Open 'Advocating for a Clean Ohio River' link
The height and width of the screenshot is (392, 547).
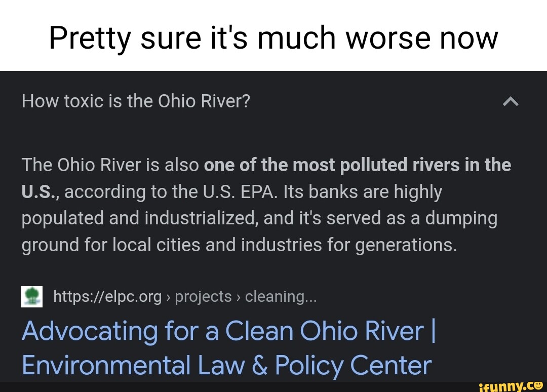point(228,331)
